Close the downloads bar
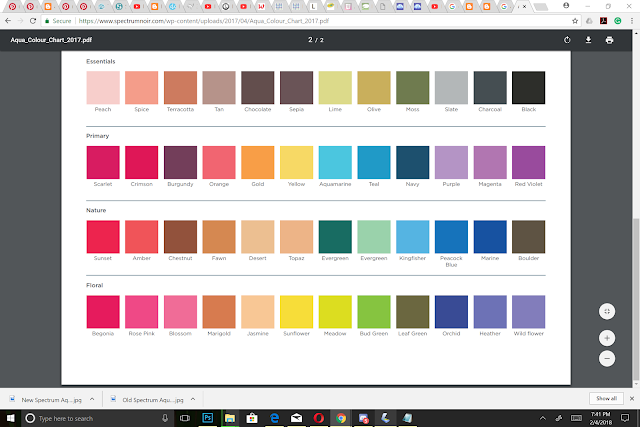Viewport: 640px width, 427px height. pos(632,398)
